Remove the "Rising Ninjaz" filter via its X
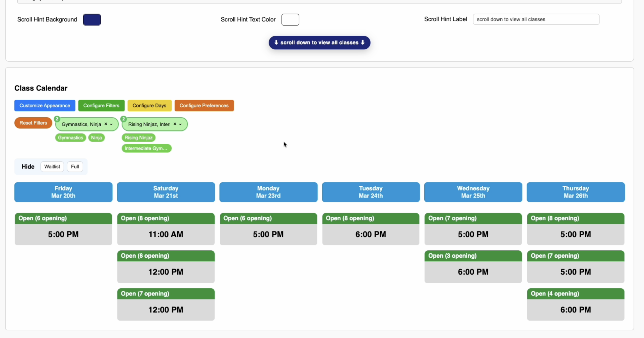Image resolution: width=644 pixels, height=338 pixels. point(175,124)
